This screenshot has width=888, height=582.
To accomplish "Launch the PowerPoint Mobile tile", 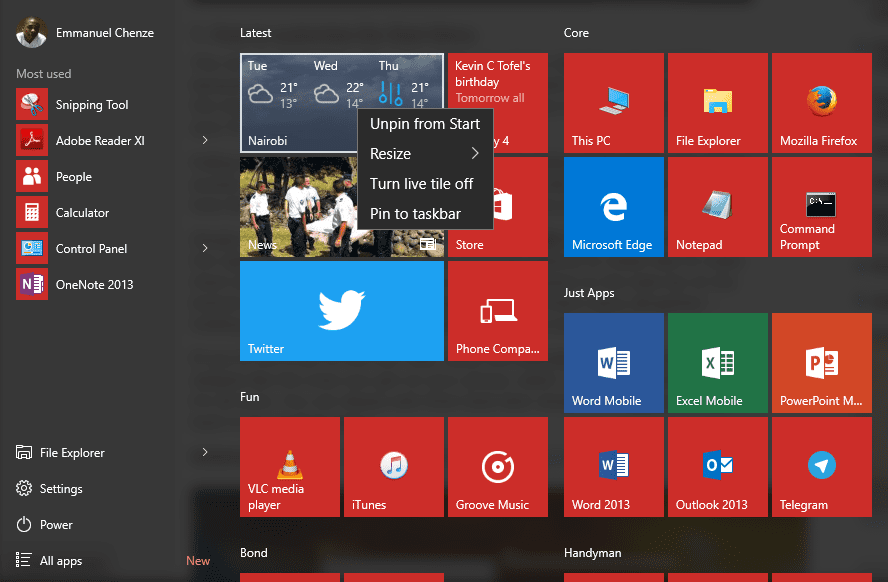I will click(822, 363).
